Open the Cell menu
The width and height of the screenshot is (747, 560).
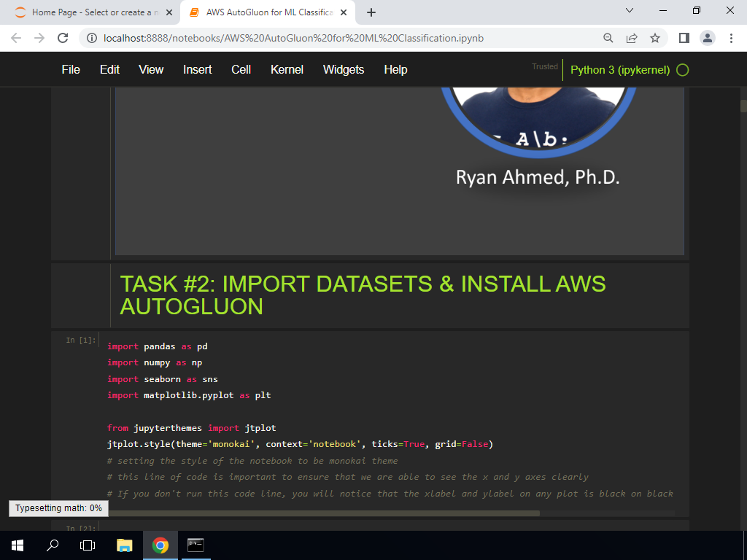coord(241,69)
